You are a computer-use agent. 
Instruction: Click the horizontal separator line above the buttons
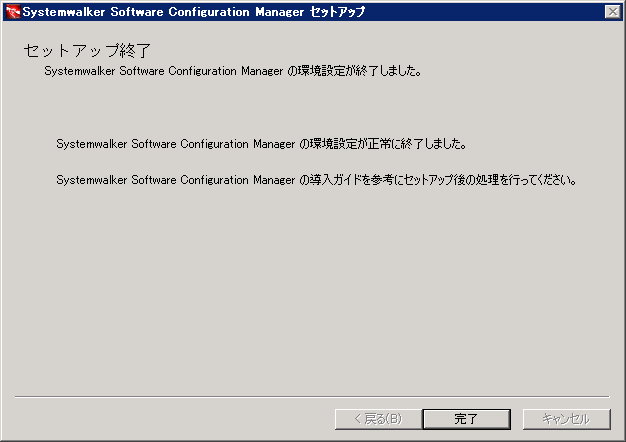click(x=312, y=397)
